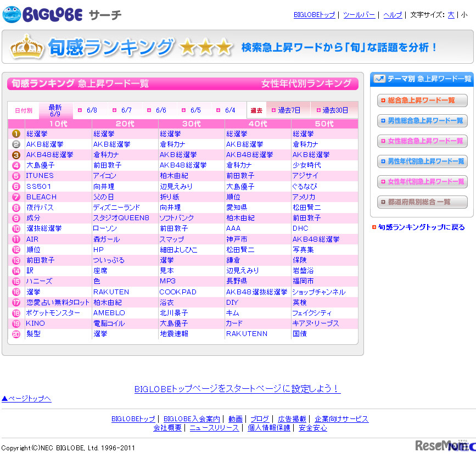Open the 過去30日 ranking tab
Screen dimensions: 476x458
pyautogui.click(x=334, y=110)
